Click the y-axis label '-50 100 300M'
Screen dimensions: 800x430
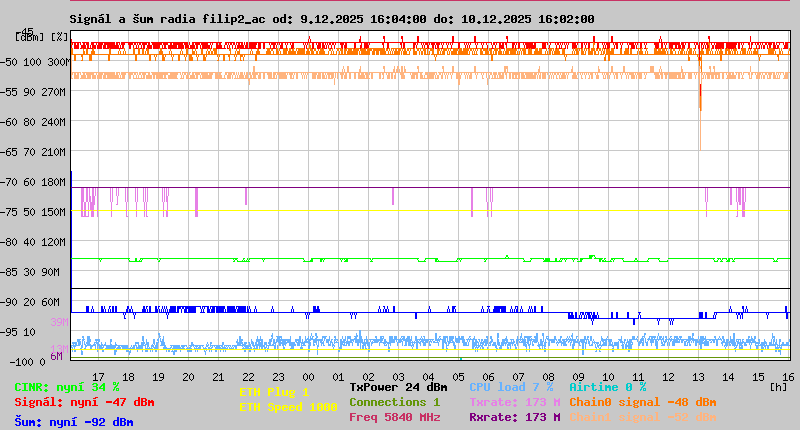(35, 62)
